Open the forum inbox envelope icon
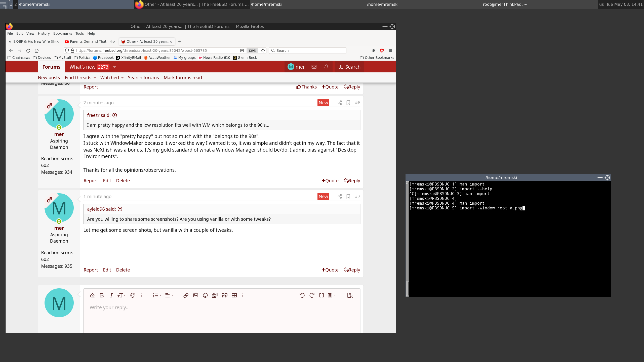Screen dimensions: 644x362 pos(314,67)
